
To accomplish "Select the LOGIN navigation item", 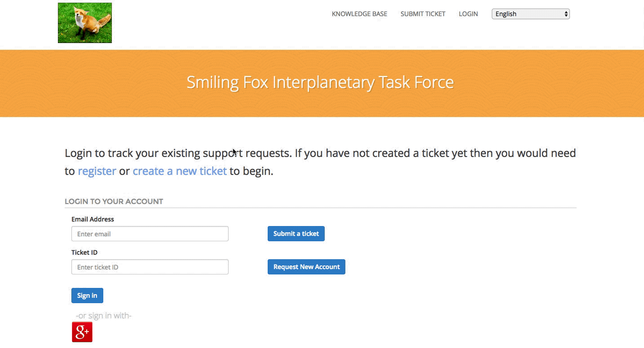I will tap(468, 14).
